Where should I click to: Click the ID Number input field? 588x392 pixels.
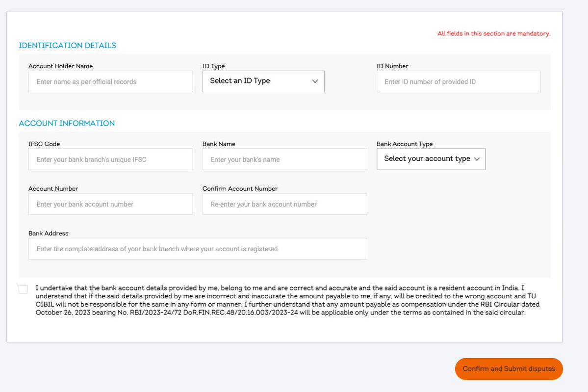click(459, 81)
